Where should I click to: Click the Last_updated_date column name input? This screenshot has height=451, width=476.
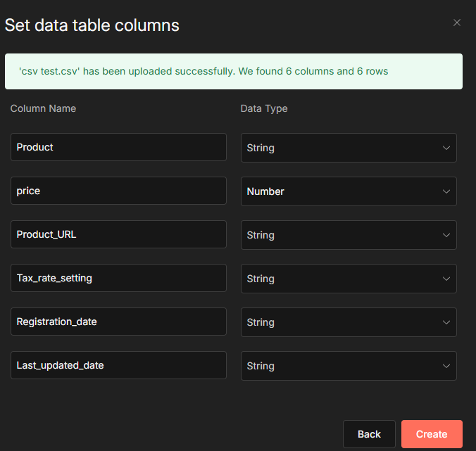click(x=118, y=365)
